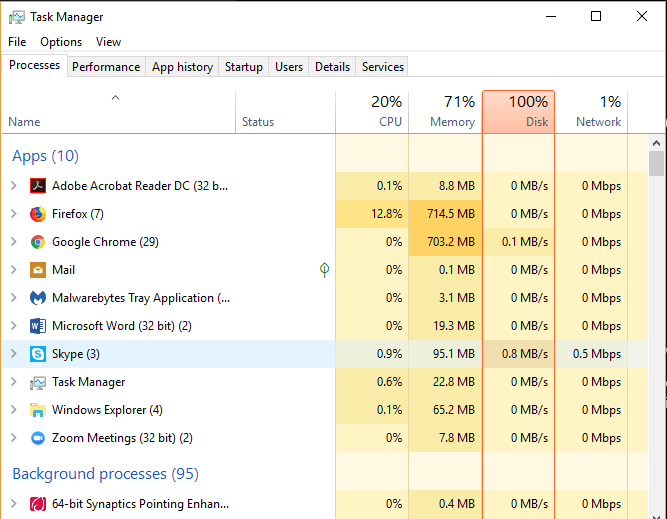Open the File menu

coord(17,42)
